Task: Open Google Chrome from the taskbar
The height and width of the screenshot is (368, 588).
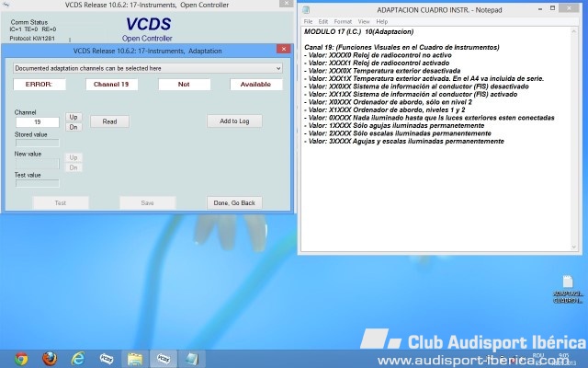Action: (21, 359)
